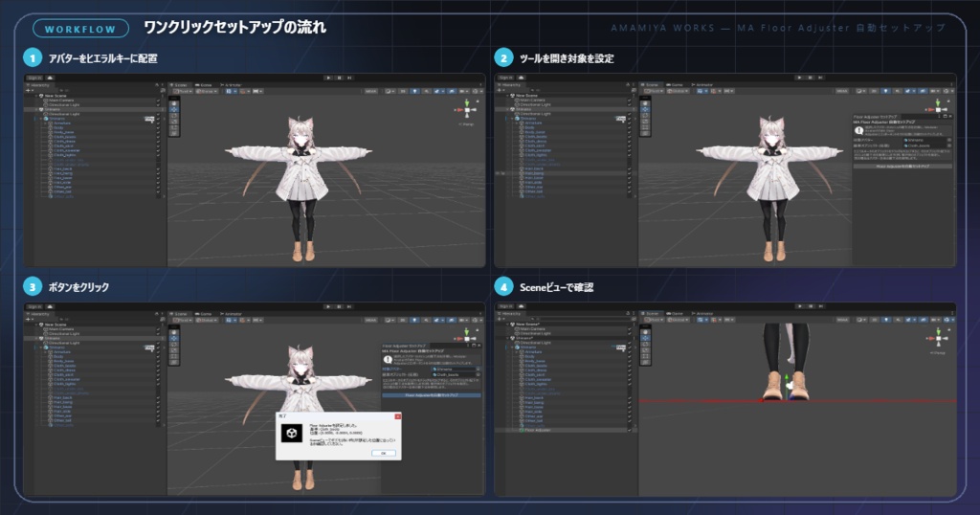This screenshot has width=980, height=515.
Task: Select the Hand view tool in step 1 scene
Action: 174,103
